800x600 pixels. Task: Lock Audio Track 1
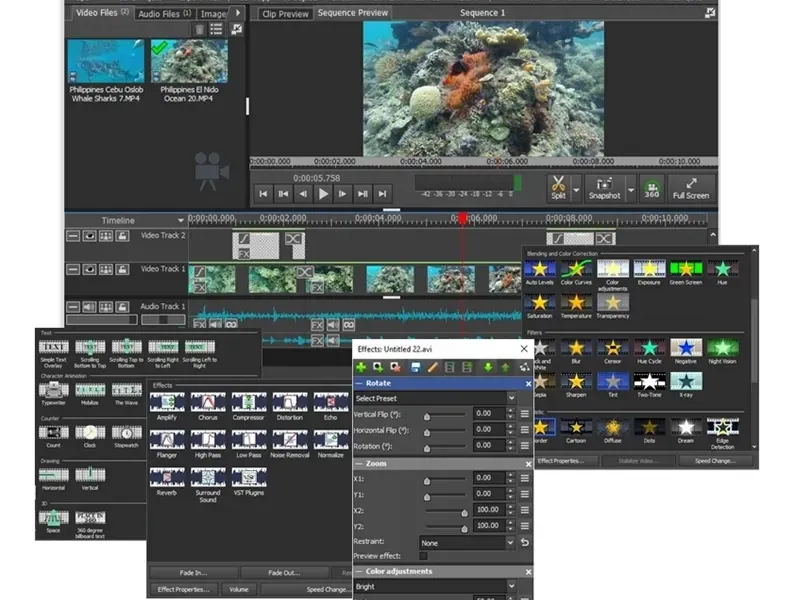[122, 307]
